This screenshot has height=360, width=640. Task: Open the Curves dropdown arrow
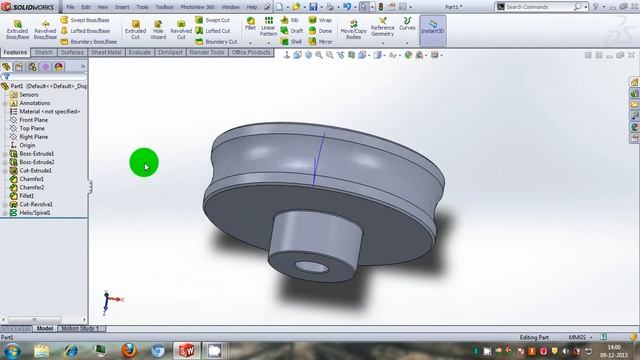click(407, 43)
